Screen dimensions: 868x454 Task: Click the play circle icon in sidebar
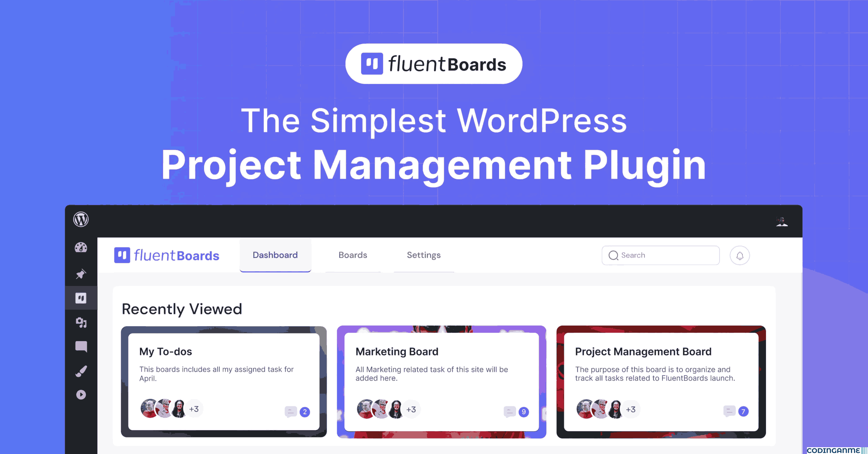[x=81, y=395]
